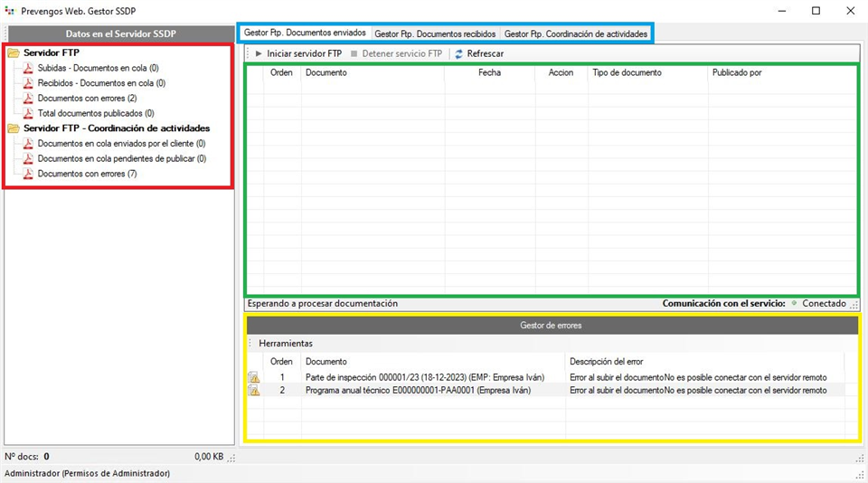Select Documentos con errores (7) tree node

pos(87,174)
